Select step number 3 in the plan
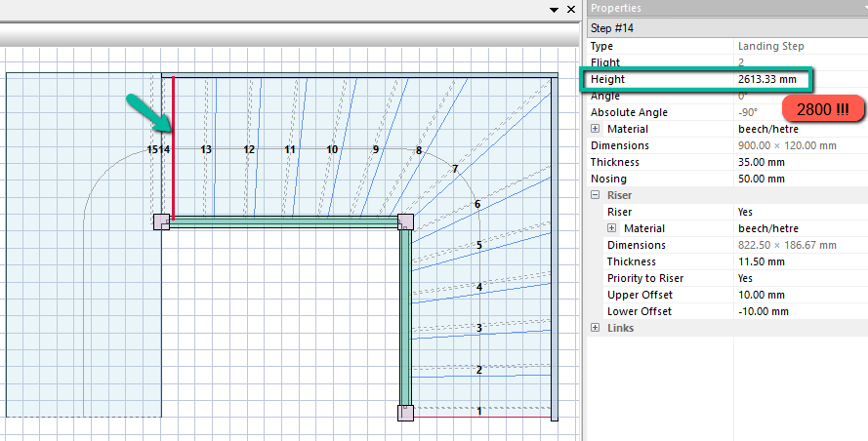 [479, 328]
